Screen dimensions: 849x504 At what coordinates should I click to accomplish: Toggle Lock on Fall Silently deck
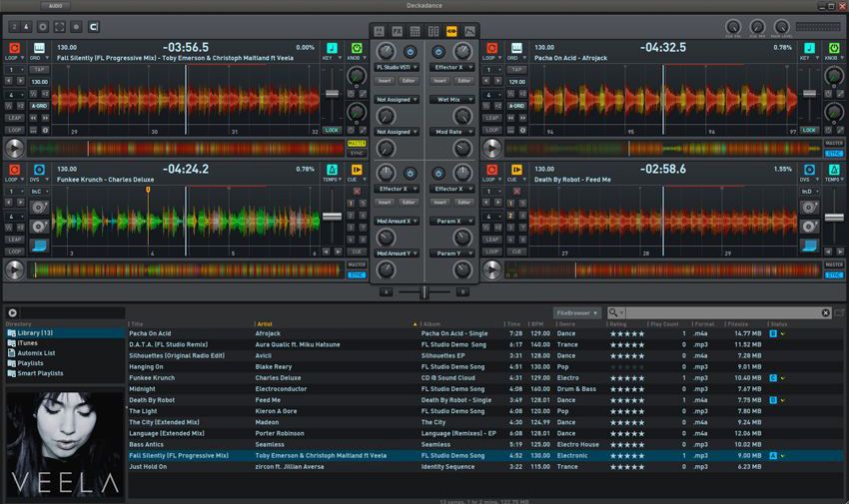[332, 131]
